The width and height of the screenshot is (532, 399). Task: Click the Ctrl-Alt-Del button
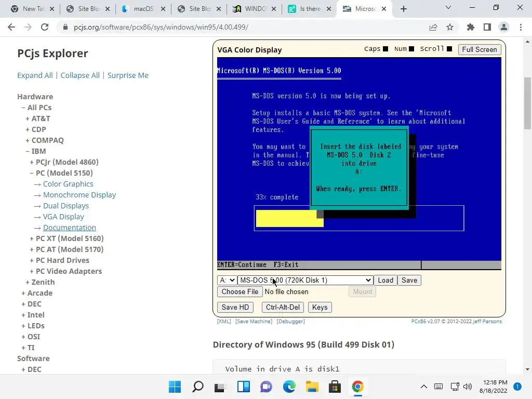[x=283, y=308]
